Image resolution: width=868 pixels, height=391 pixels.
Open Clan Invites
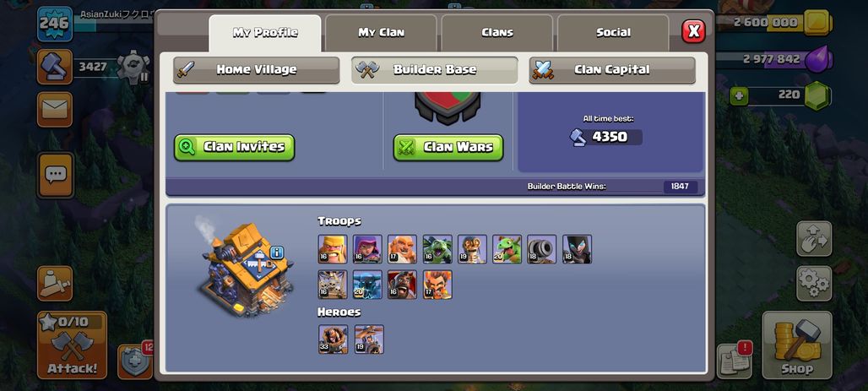click(234, 147)
